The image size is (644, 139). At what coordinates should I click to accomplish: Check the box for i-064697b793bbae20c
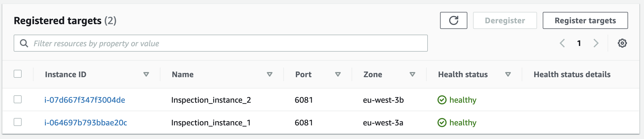click(x=18, y=122)
